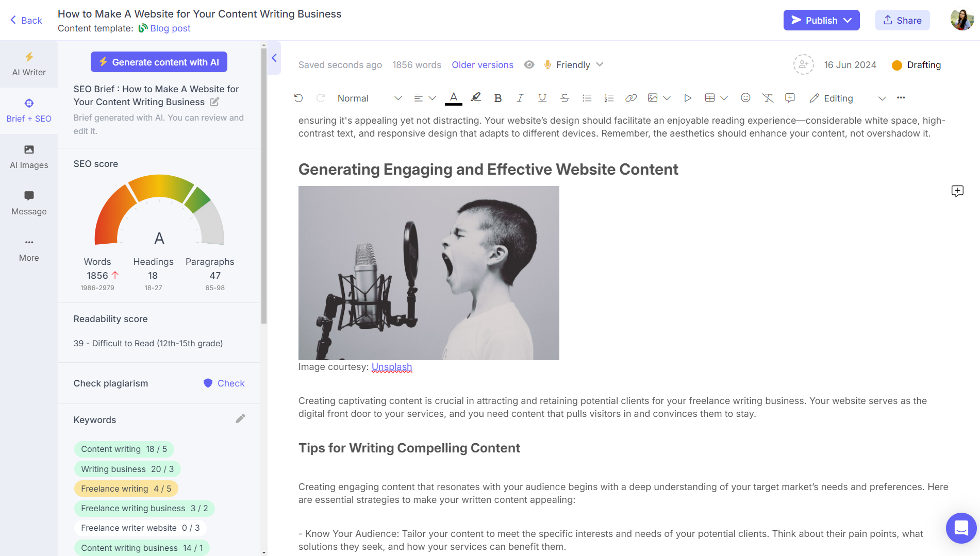Apply bold formatting
Viewport: 980px width, 556px height.
497,98
